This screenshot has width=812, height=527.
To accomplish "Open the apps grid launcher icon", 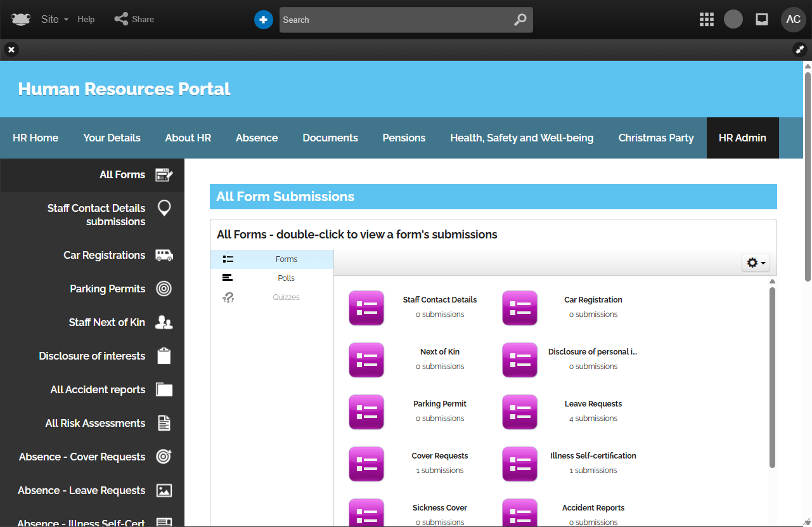I will (707, 20).
